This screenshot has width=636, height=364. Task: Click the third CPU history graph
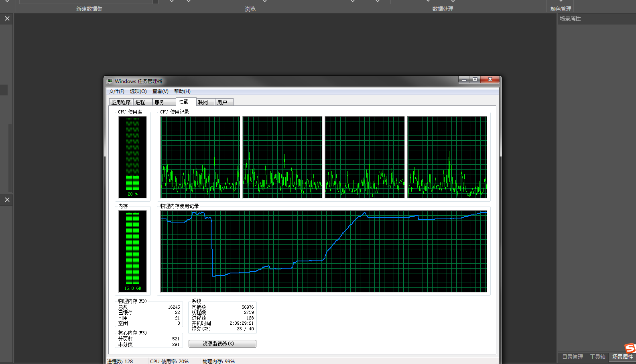tap(365, 157)
